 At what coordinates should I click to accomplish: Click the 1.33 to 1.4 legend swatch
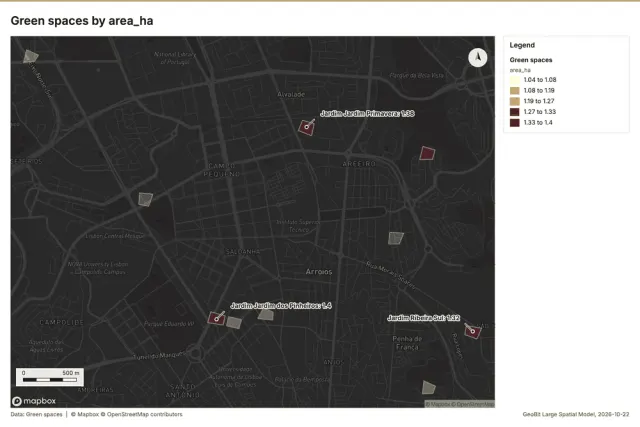(x=515, y=122)
